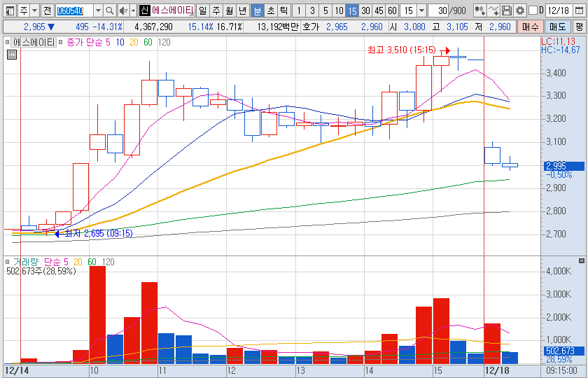The height and width of the screenshot is (378, 588).
Task: Click the MA 5 legend in pink
Action: pyautogui.click(x=108, y=43)
